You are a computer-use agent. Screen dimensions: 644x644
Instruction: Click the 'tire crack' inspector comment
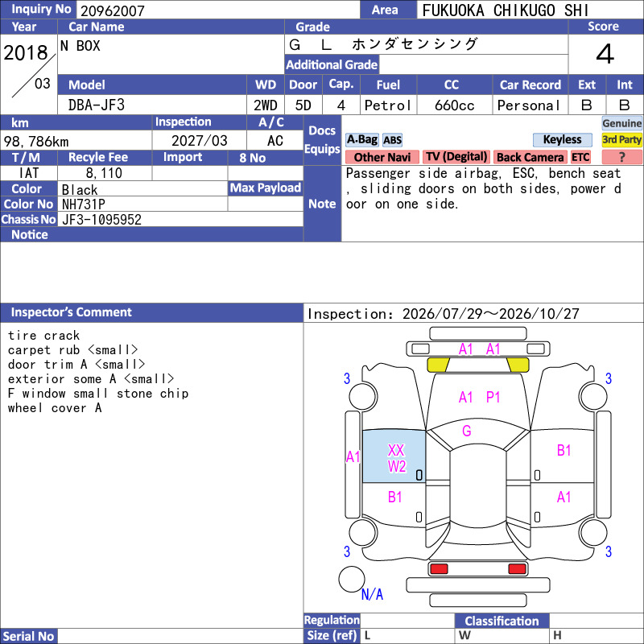43,336
